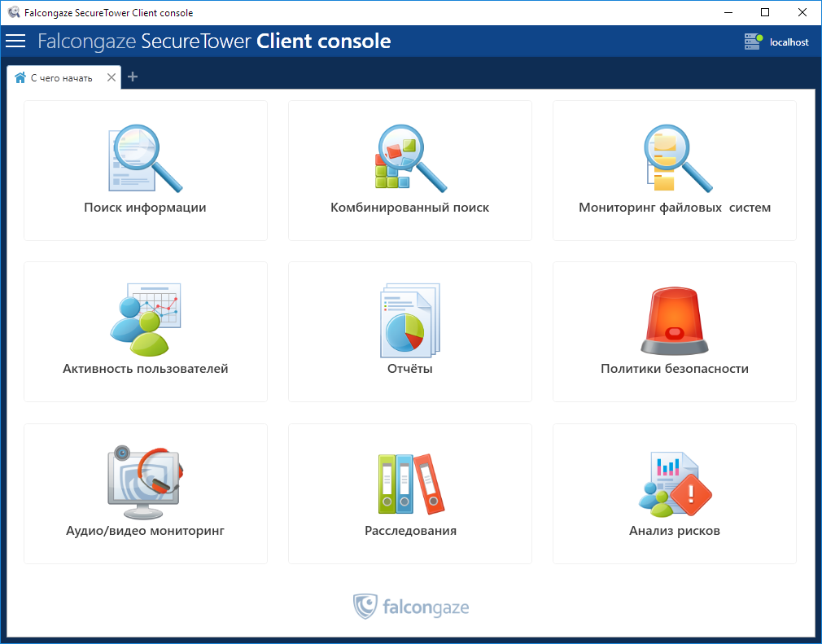Click the Политики безопасности label
The height and width of the screenshot is (644, 822).
tap(675, 369)
